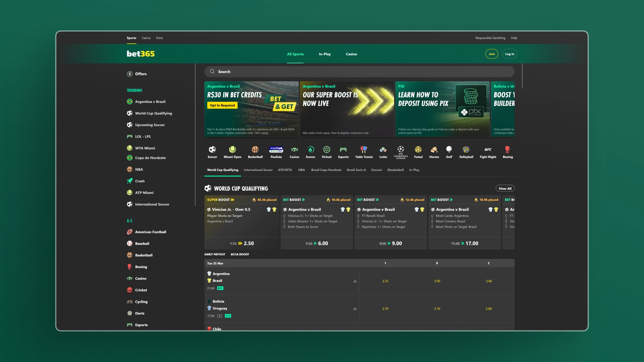The height and width of the screenshot is (362, 644).
Task: Pick draw odds 3.00 for Argentina Brazil
Action: tap(437, 281)
